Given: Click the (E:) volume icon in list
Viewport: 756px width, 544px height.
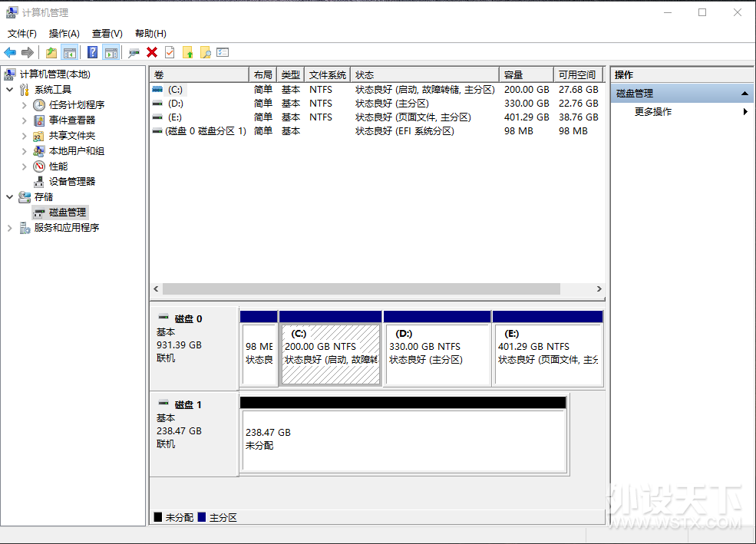Looking at the screenshot, I should (157, 117).
